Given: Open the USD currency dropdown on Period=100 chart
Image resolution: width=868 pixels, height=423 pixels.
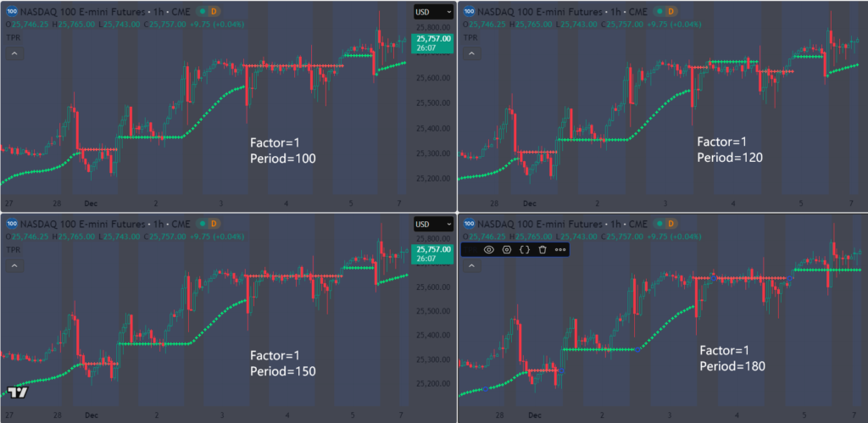Looking at the screenshot, I should (x=433, y=12).
